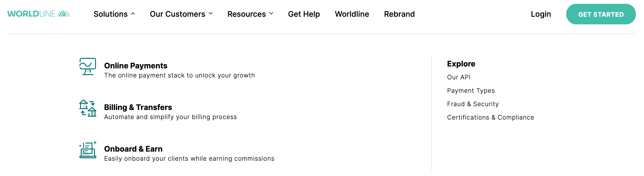Open the Onboard & Earn solution
The width and height of the screenshot is (644, 176).
(133, 148)
